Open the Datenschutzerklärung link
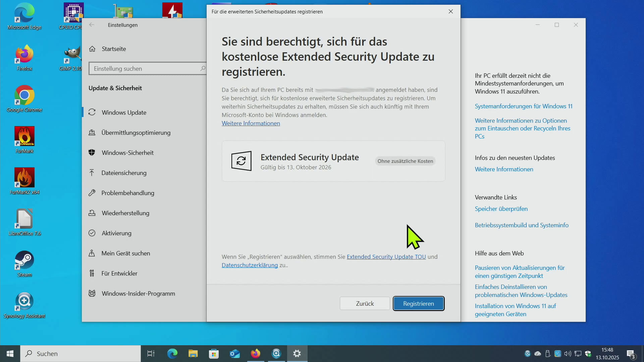Screen dimensions: 644x362 (250, 265)
